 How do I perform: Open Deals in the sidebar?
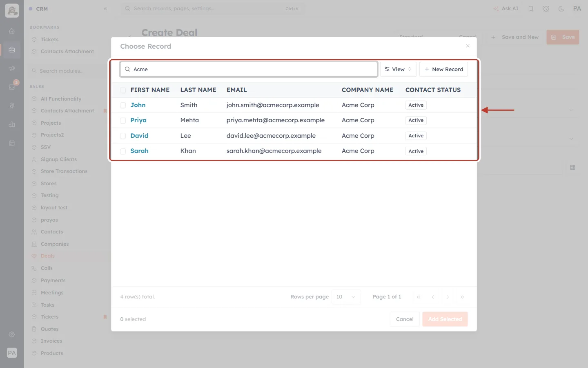(48, 256)
